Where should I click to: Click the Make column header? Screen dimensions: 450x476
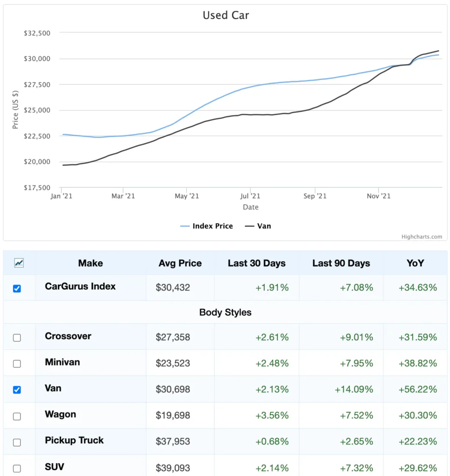[90, 263]
